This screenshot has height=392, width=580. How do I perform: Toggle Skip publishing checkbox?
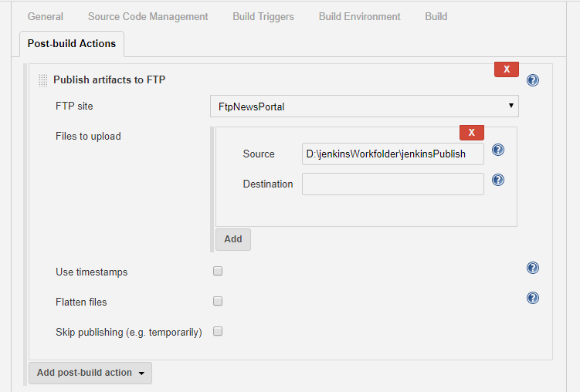(218, 332)
